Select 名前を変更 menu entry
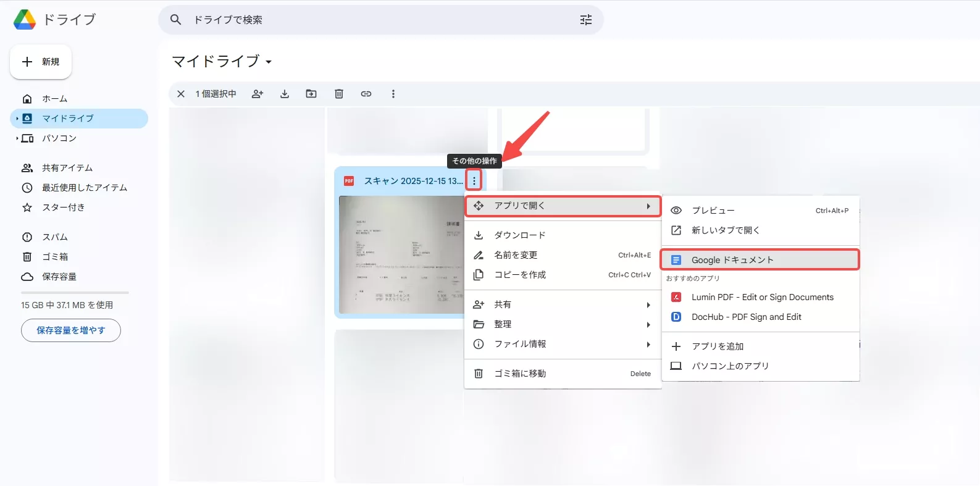 pos(563,255)
